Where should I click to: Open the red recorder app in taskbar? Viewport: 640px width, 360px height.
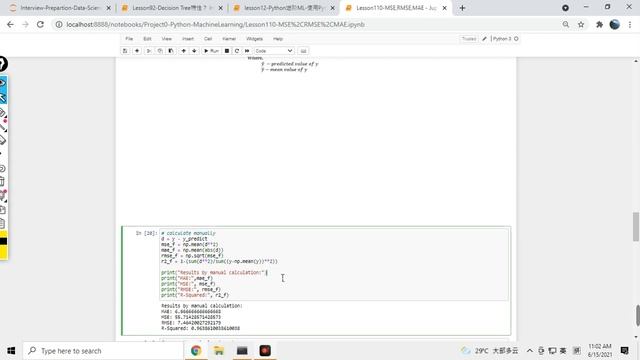tap(265, 351)
